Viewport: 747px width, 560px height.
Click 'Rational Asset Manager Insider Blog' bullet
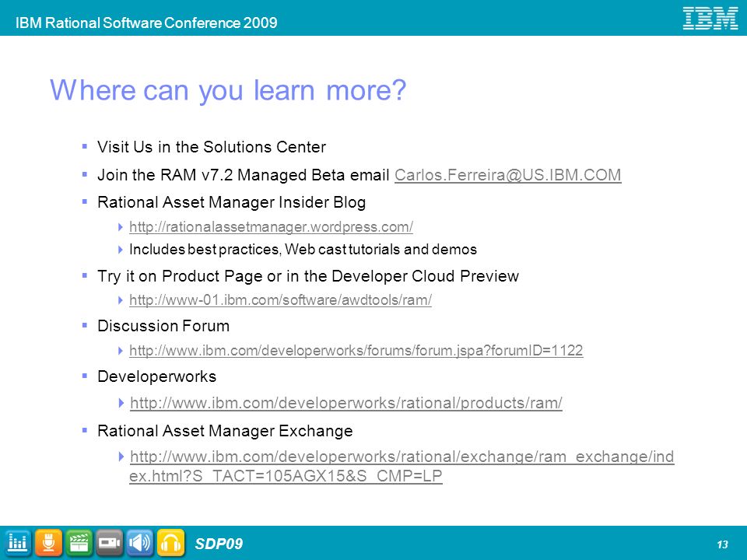[232, 202]
